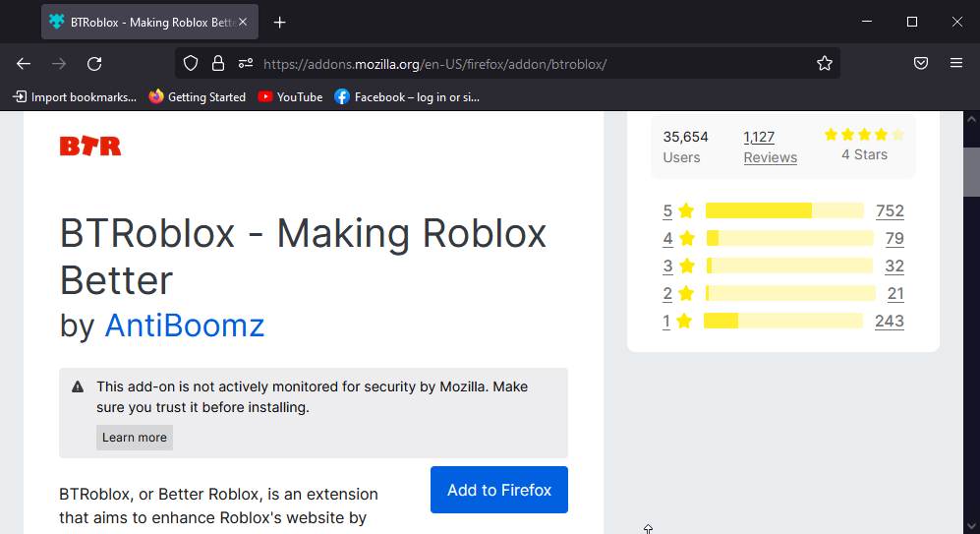Open a new tab with plus button
Viewport: 980px width, 534px height.
tap(279, 23)
